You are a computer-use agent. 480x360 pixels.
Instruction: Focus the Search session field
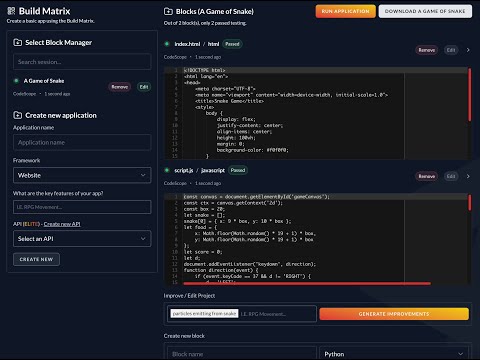click(x=82, y=62)
